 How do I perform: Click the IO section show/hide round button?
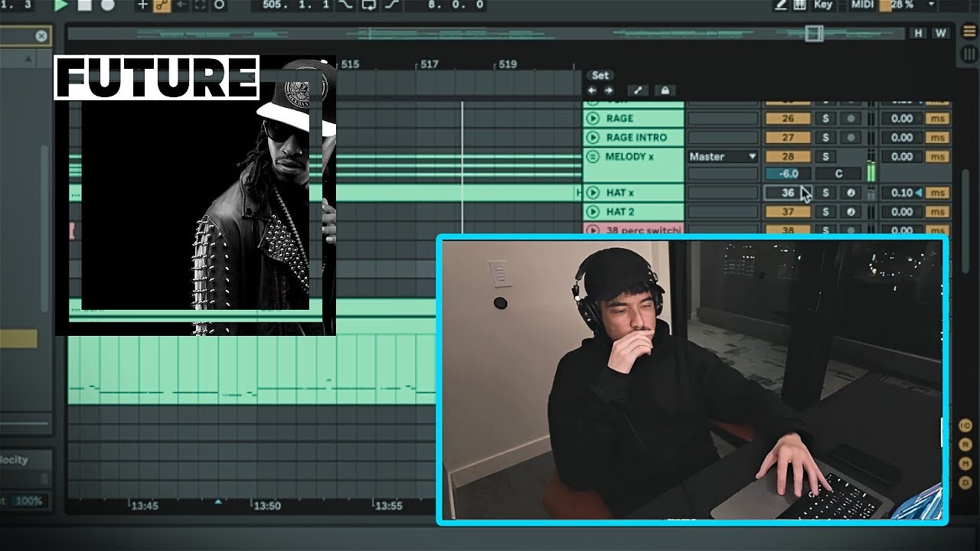coord(966,425)
